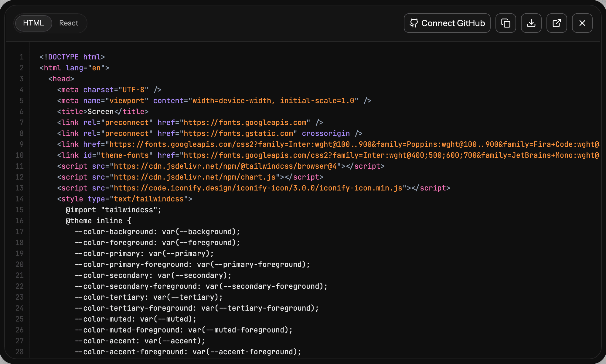Click the title Screen line

point(103,112)
